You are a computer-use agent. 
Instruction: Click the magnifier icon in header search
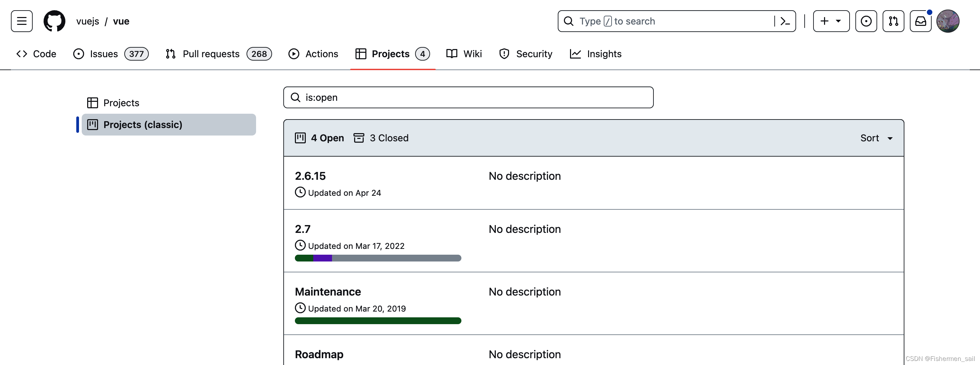568,21
